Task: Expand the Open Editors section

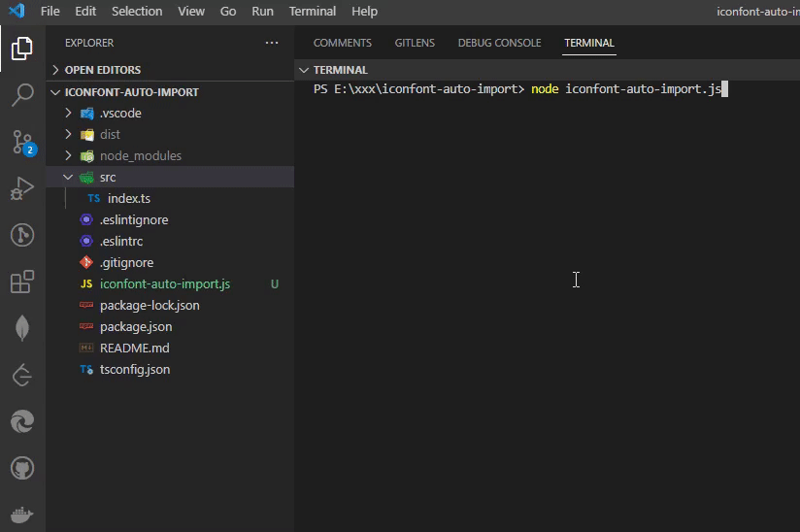Action: 102,70
